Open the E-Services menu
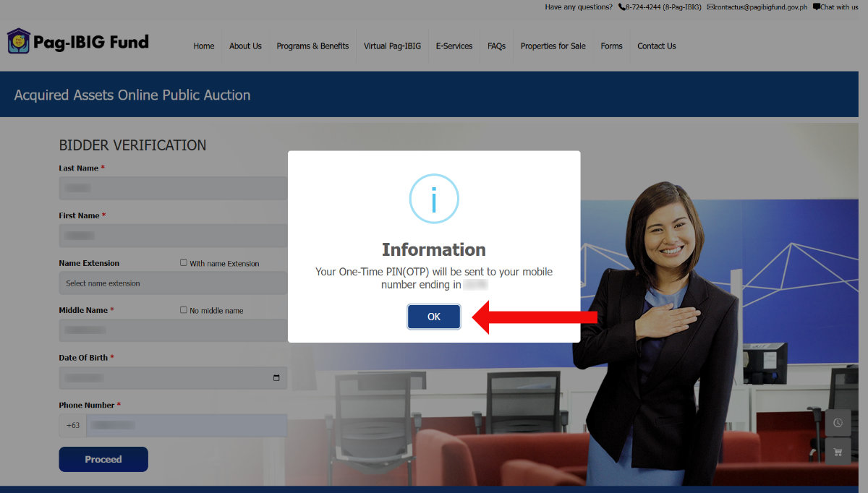Screen dimensions: 868x493 tap(454, 46)
